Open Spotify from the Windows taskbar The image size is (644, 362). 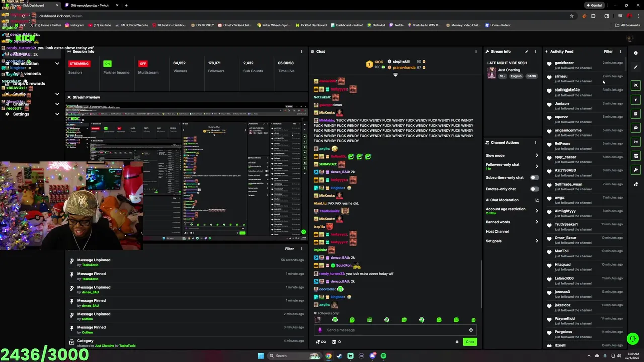coord(383,356)
